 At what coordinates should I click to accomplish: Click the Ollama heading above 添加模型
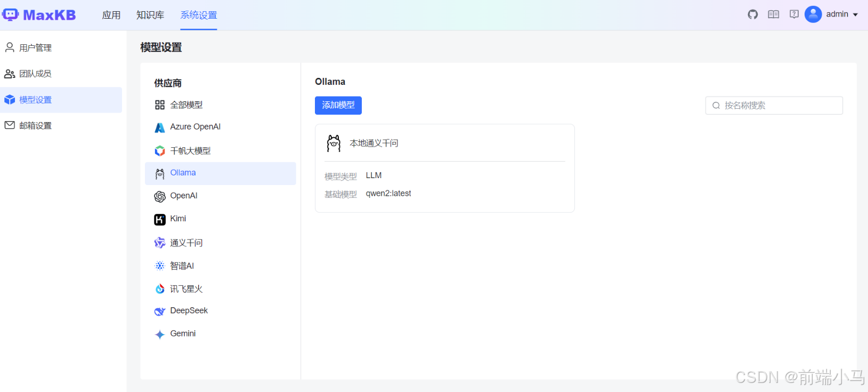click(x=330, y=82)
